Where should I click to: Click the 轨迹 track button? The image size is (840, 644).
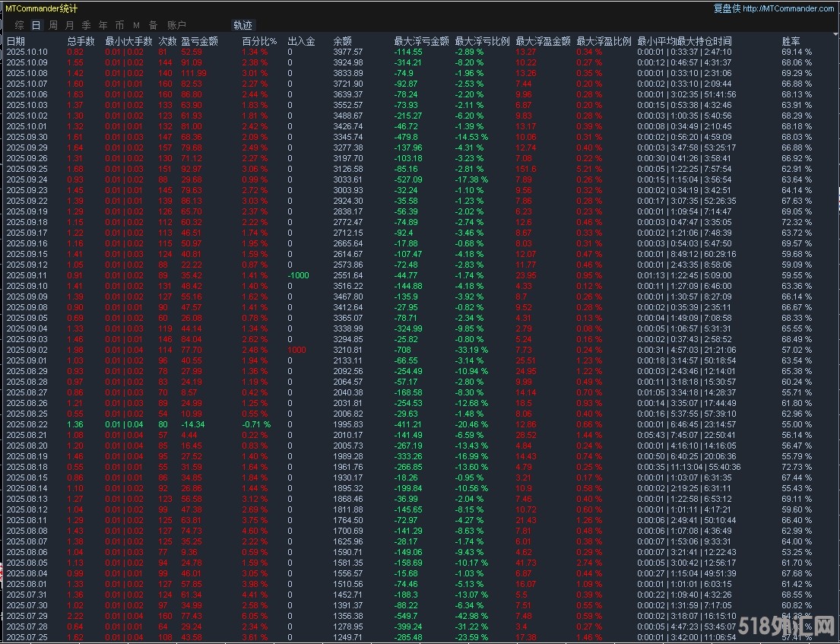pyautogui.click(x=243, y=25)
